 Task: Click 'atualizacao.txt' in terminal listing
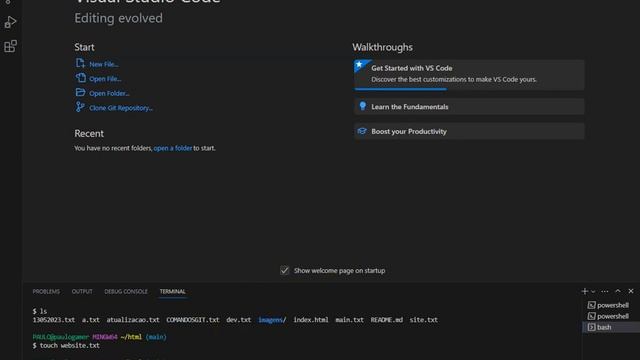point(133,320)
